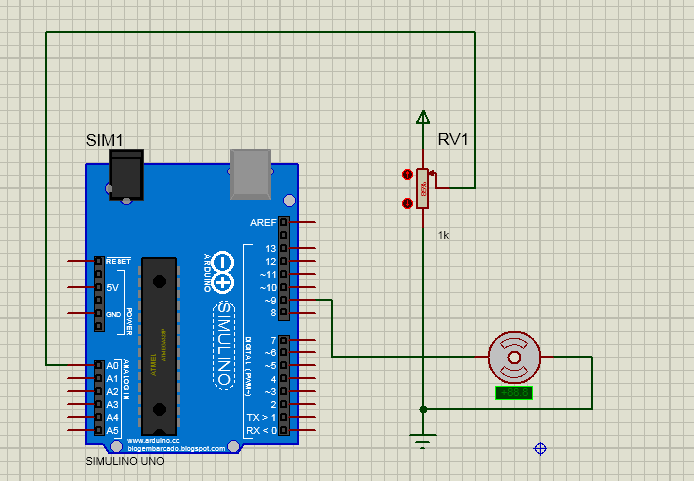Viewport: 694px width, 481px height.
Task: Click the servo angle display +88.8
Action: (x=514, y=393)
